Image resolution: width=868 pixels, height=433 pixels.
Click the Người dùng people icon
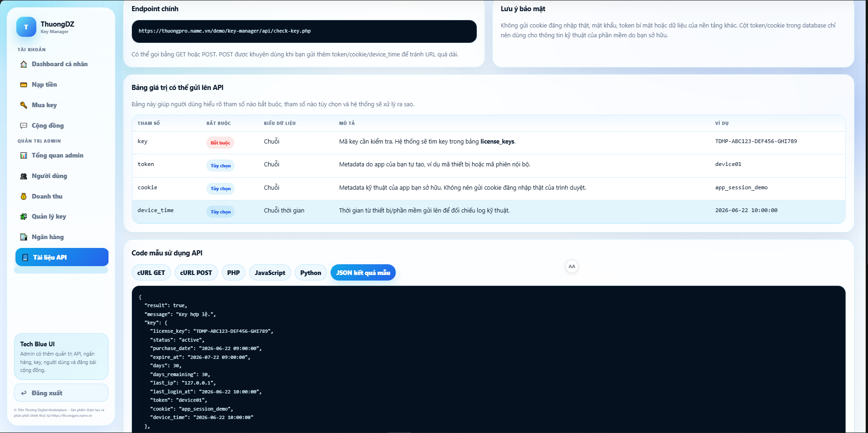pyautogui.click(x=24, y=176)
